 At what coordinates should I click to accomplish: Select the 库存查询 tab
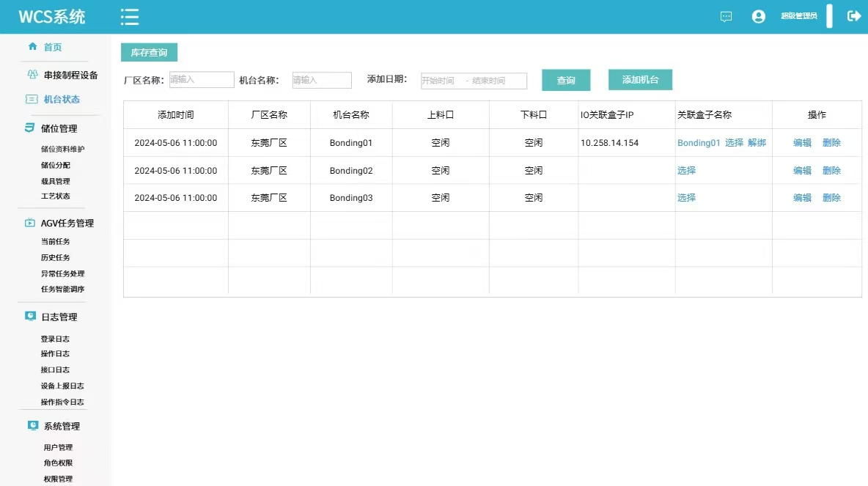click(x=149, y=53)
